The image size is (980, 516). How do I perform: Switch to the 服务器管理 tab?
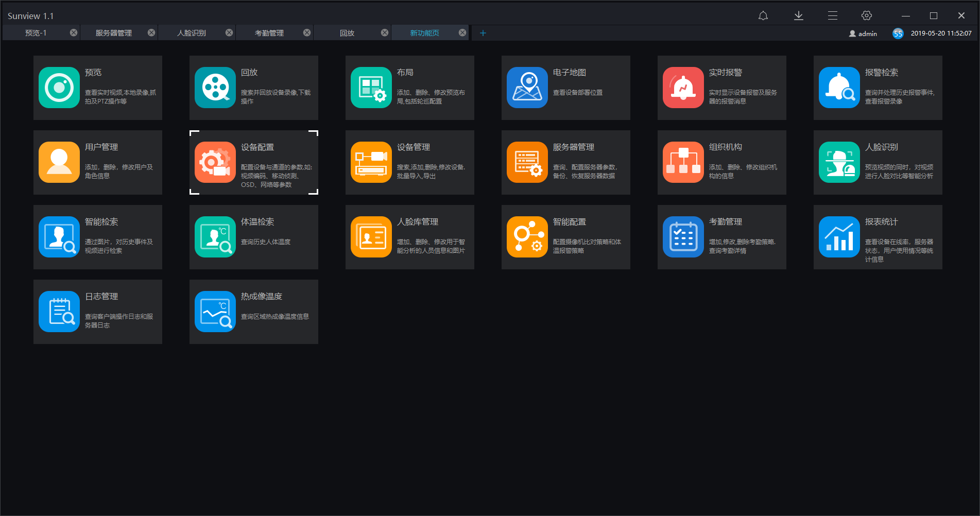point(114,33)
